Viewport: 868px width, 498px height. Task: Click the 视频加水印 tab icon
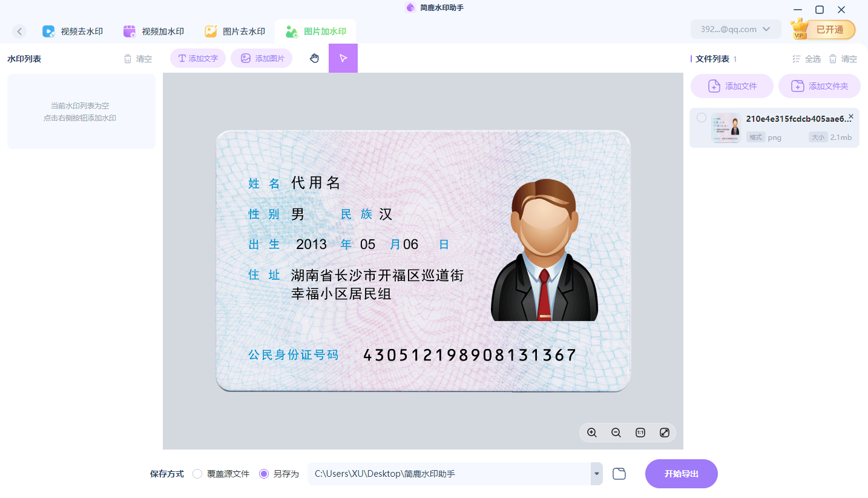point(130,32)
